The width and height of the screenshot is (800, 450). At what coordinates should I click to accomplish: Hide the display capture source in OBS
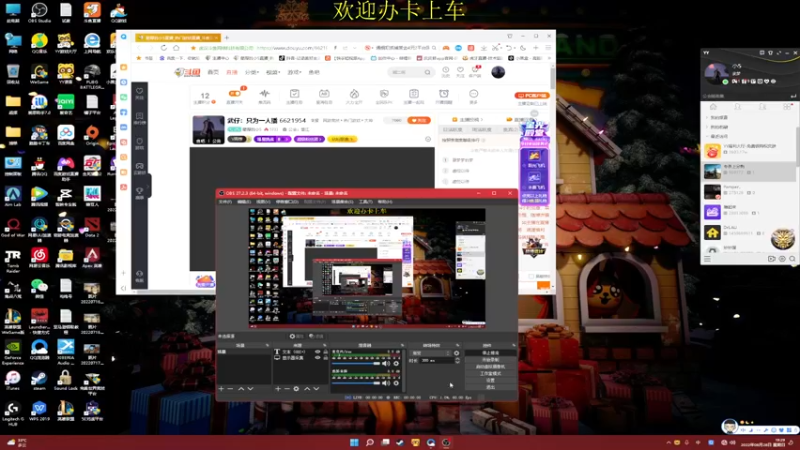point(317,358)
